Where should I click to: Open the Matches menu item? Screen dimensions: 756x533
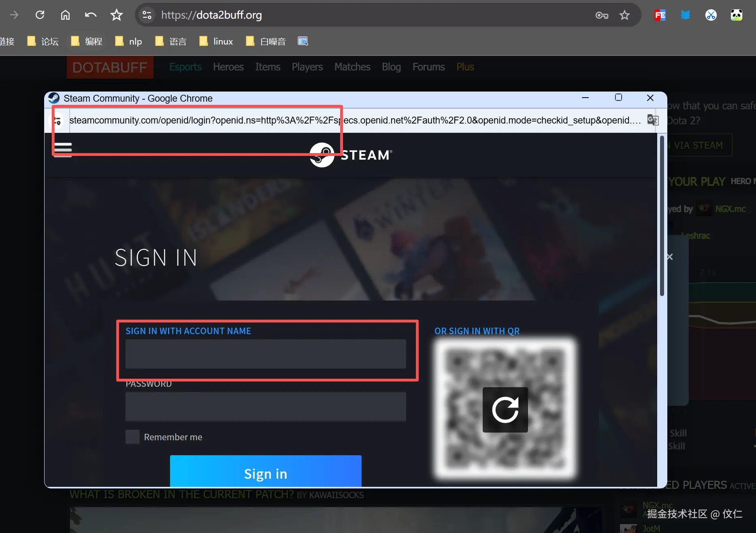352,67
